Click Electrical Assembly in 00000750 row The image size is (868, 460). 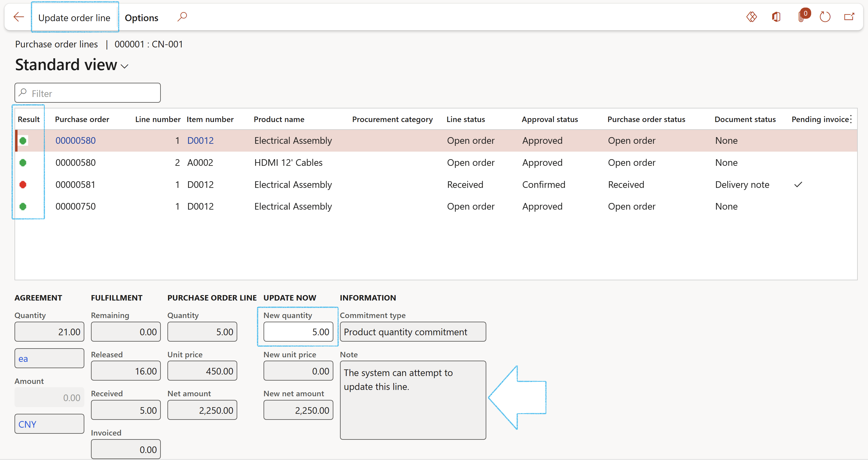coord(293,206)
